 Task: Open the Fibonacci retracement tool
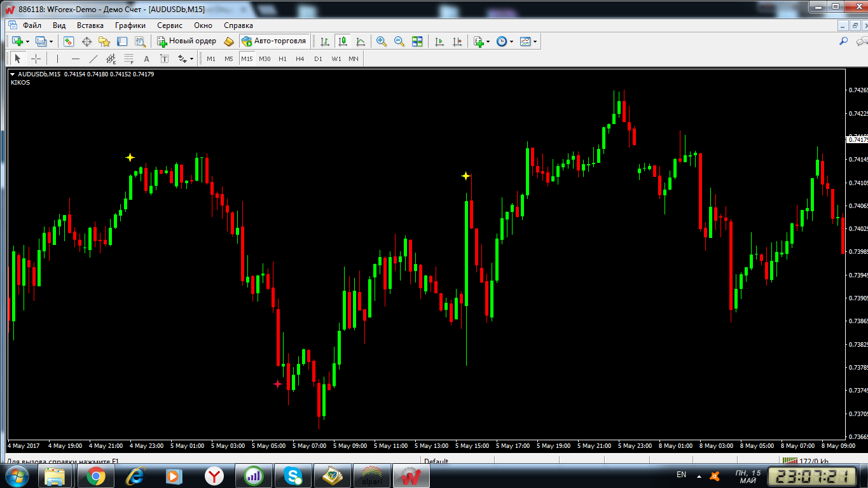128,59
